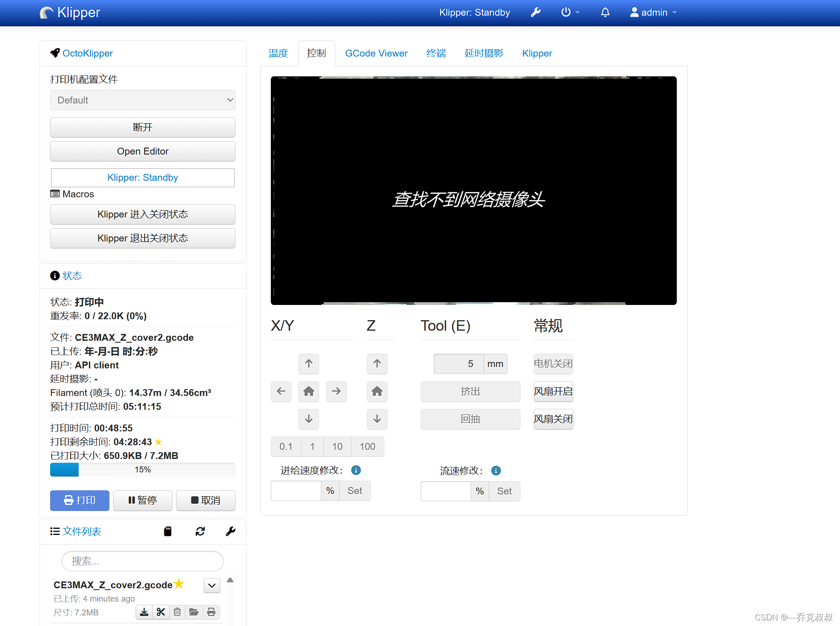
Task: Click the notifications bell icon
Action: [605, 12]
